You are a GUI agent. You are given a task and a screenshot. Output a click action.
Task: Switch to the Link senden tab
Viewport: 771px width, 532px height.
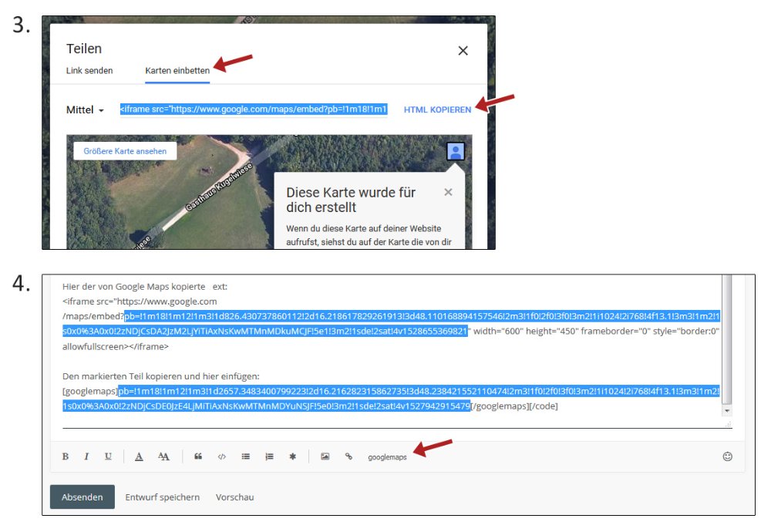click(89, 71)
